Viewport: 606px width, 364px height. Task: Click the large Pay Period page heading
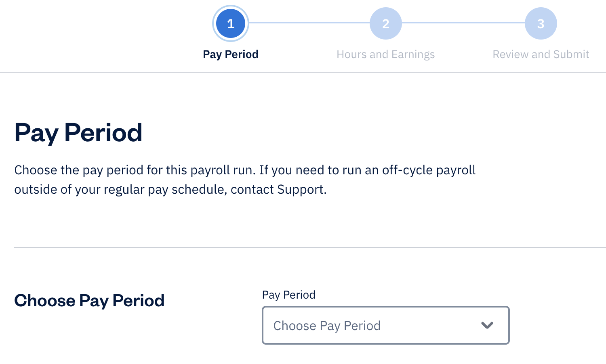78,133
